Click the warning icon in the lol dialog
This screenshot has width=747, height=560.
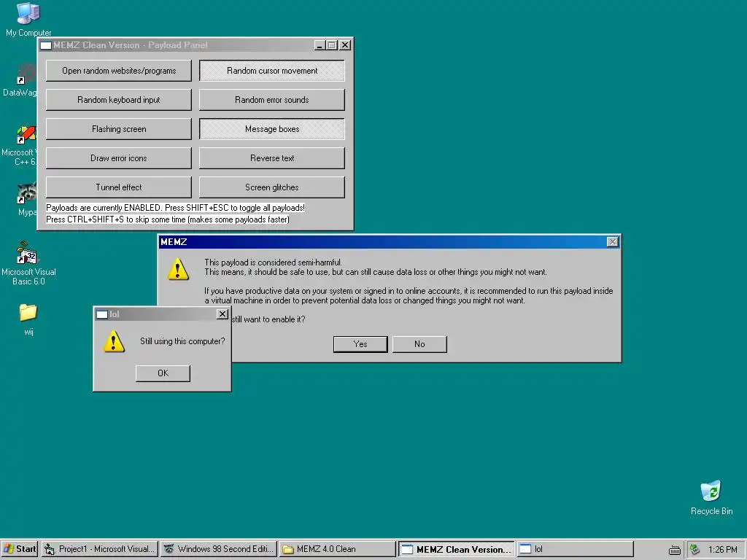tap(114, 343)
